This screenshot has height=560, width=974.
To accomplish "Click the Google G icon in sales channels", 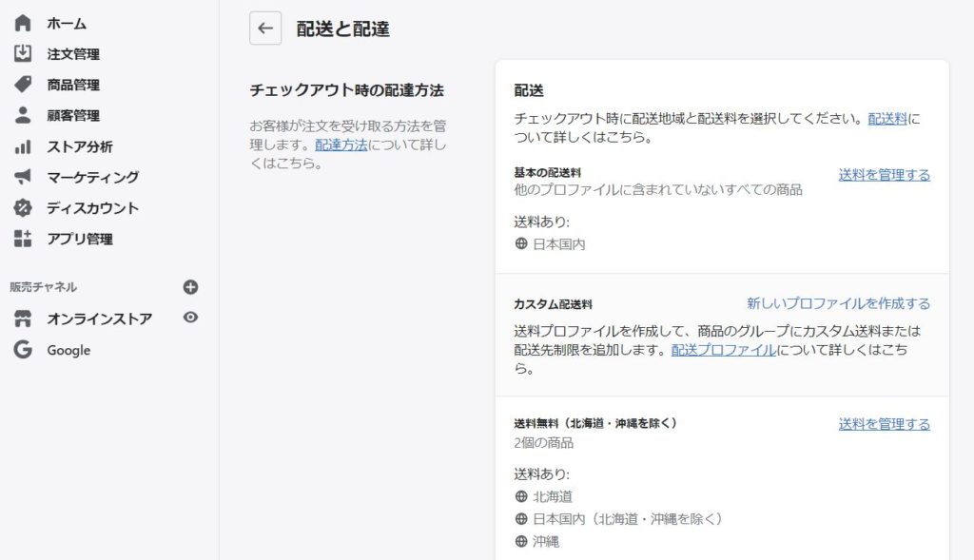I will tap(23, 350).
